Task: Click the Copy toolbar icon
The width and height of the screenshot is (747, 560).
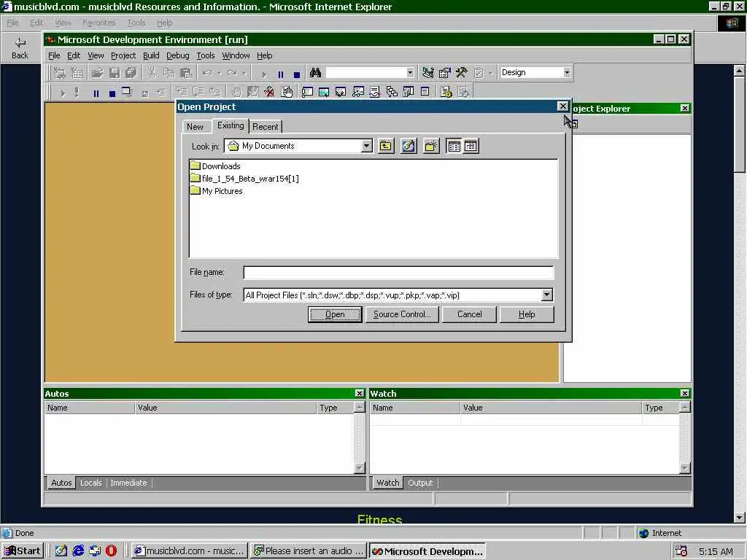Action: [x=169, y=73]
